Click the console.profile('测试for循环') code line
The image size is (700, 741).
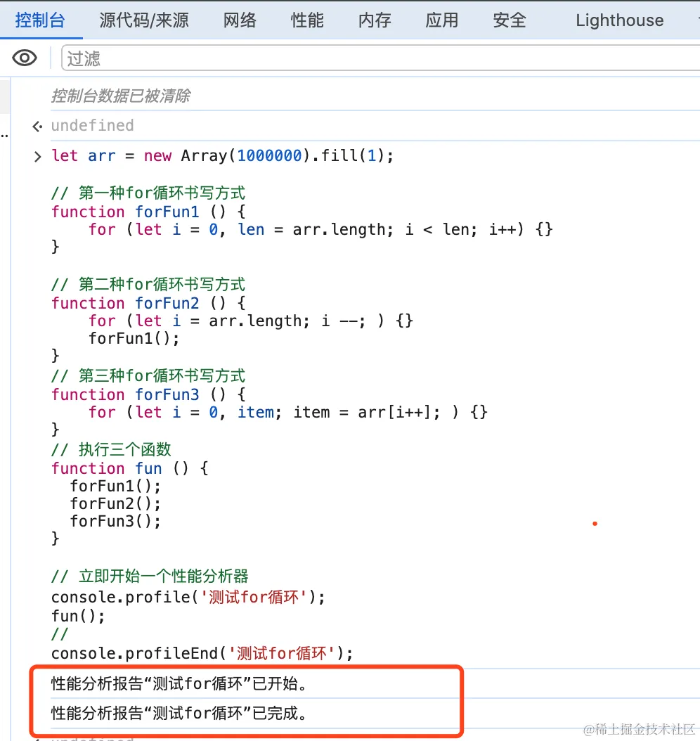[x=188, y=598]
